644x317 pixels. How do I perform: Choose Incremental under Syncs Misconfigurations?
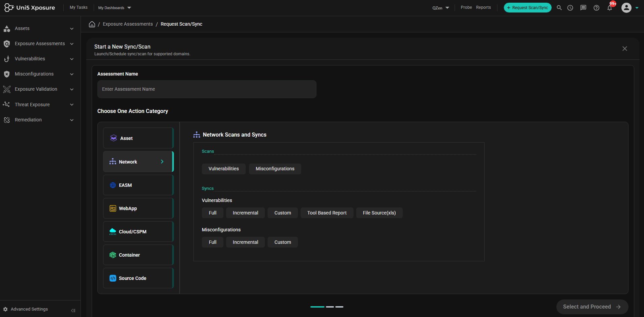[245, 242]
